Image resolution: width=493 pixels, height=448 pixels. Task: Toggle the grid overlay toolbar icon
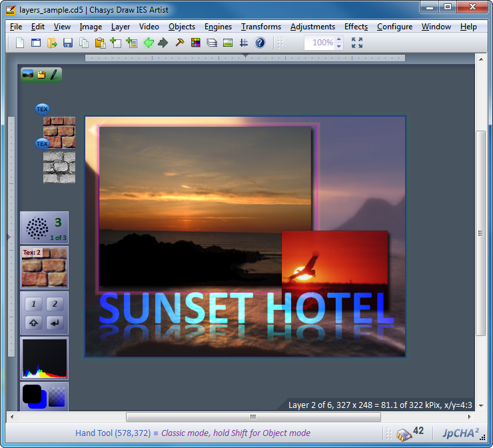click(x=244, y=43)
